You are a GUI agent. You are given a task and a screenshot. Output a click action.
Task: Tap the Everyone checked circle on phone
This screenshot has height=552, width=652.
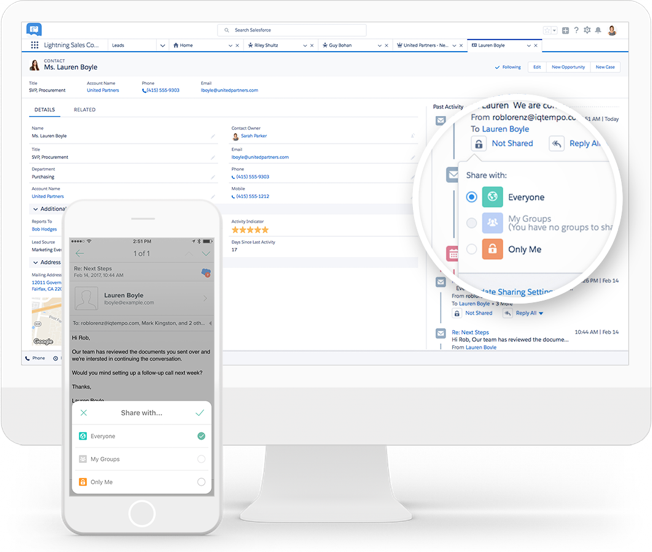pyautogui.click(x=201, y=436)
